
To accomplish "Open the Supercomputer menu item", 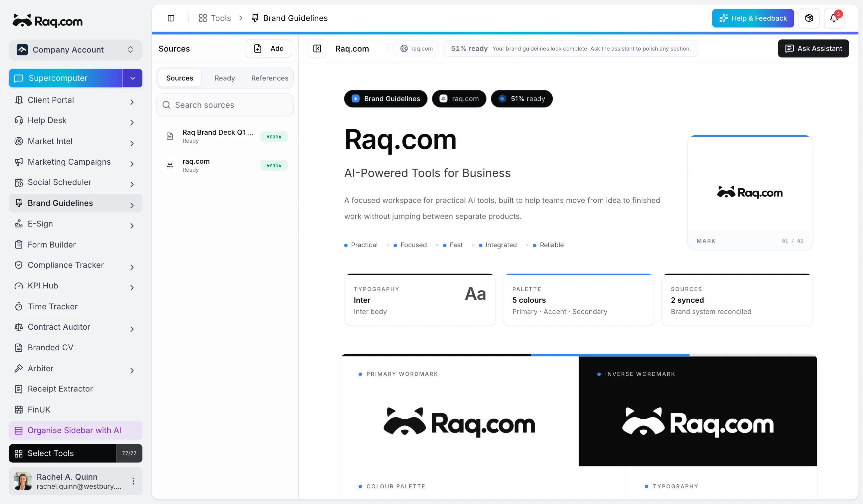I will click(x=65, y=78).
